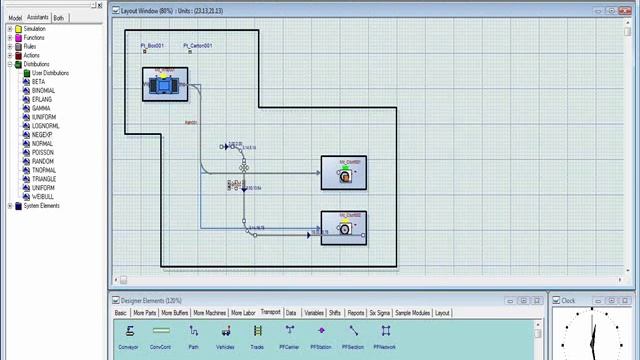Pin the element tree panel
This screenshot has height=360, width=640.
(x=93, y=5)
